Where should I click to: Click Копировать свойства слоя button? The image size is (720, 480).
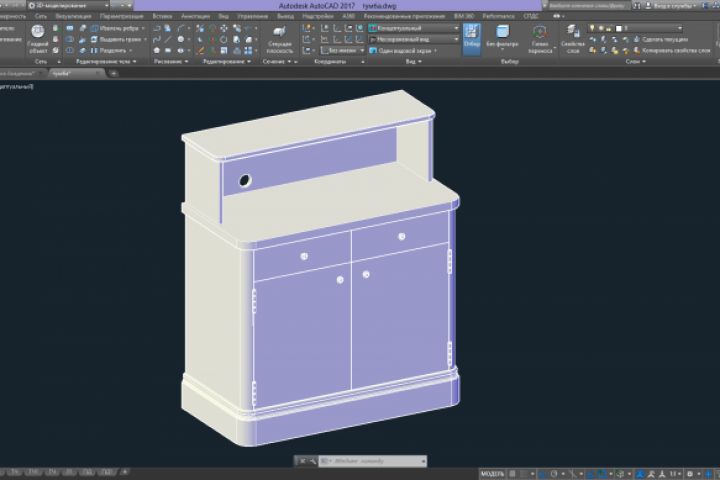point(672,51)
